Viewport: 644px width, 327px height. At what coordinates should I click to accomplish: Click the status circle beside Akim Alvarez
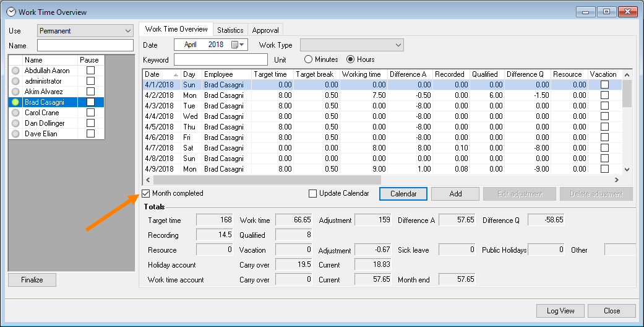[x=15, y=92]
